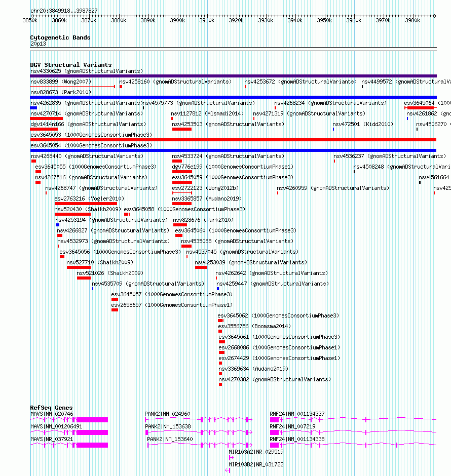
Task: Click the blue esv3645054 full-width bar
Action: click(233, 150)
